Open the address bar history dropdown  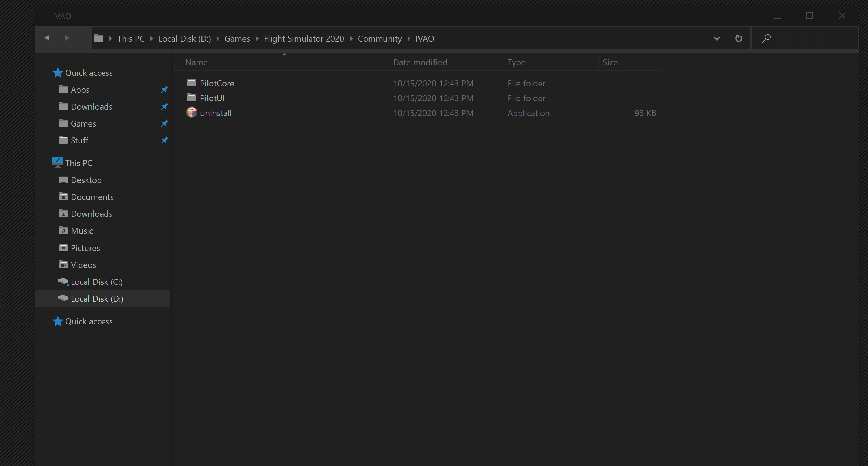[x=717, y=38]
